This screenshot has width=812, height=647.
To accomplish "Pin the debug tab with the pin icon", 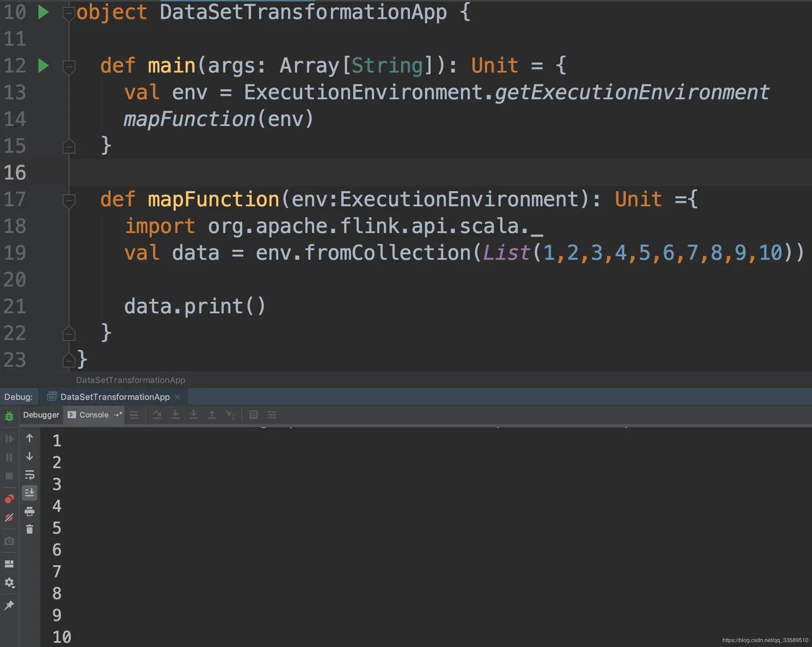I will (9, 605).
